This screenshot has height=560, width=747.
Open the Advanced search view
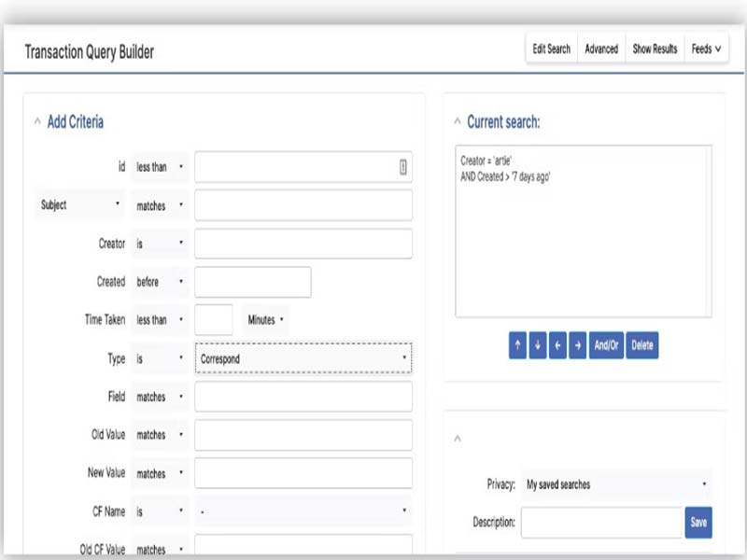pyautogui.click(x=601, y=48)
